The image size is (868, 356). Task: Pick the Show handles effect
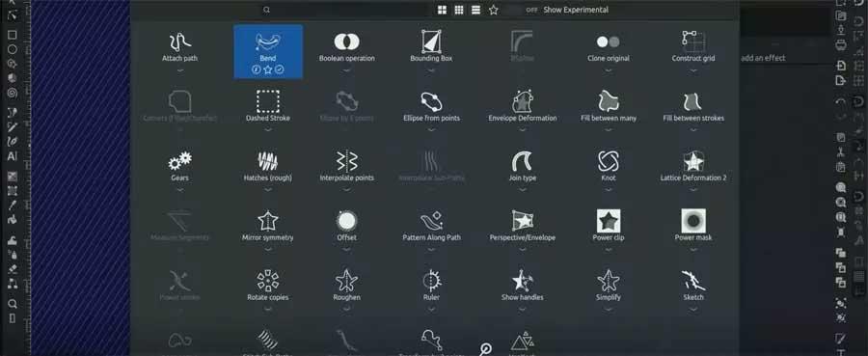click(522, 287)
